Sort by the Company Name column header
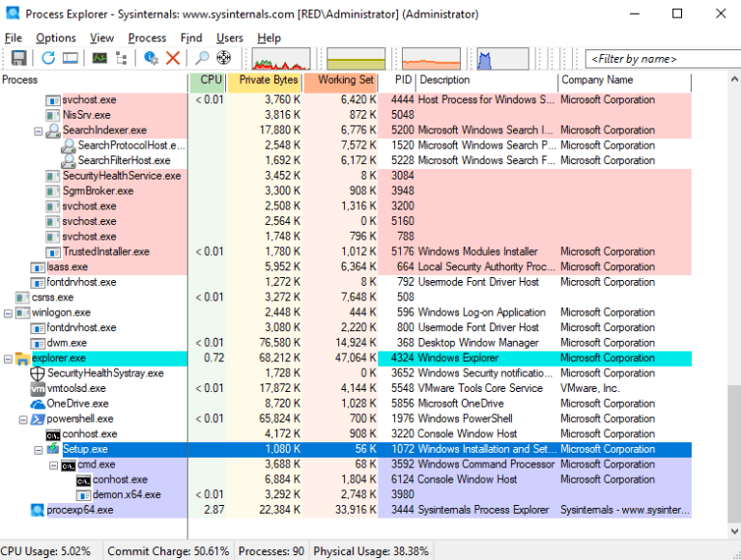This screenshot has width=741, height=560. (625, 80)
